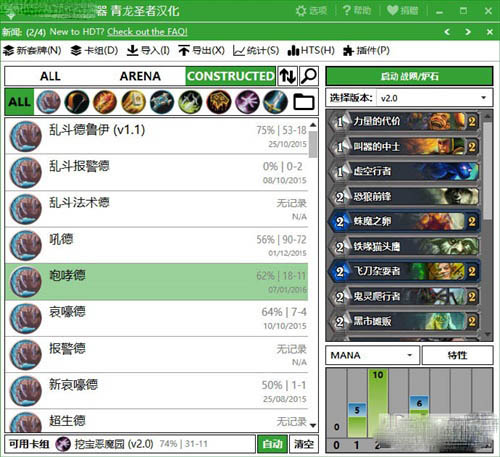Viewport: 500px width, 457px height.
Task: Open deck search magnifier icon
Action: pos(309,76)
